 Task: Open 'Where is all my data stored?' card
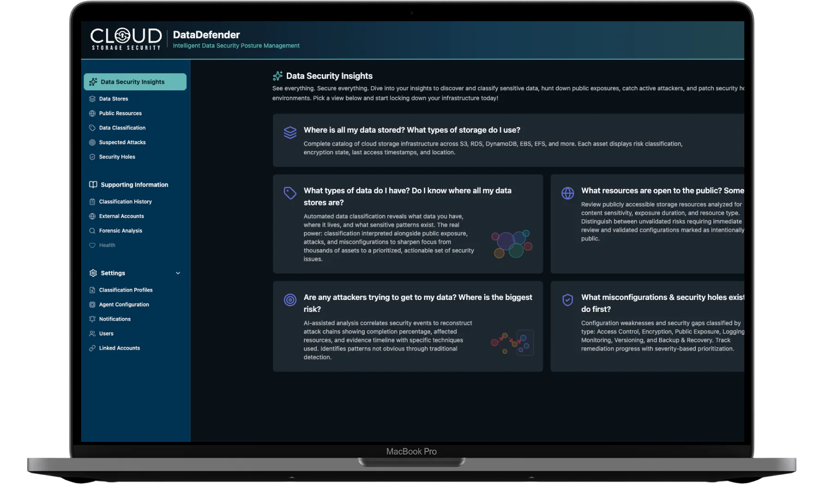point(508,141)
